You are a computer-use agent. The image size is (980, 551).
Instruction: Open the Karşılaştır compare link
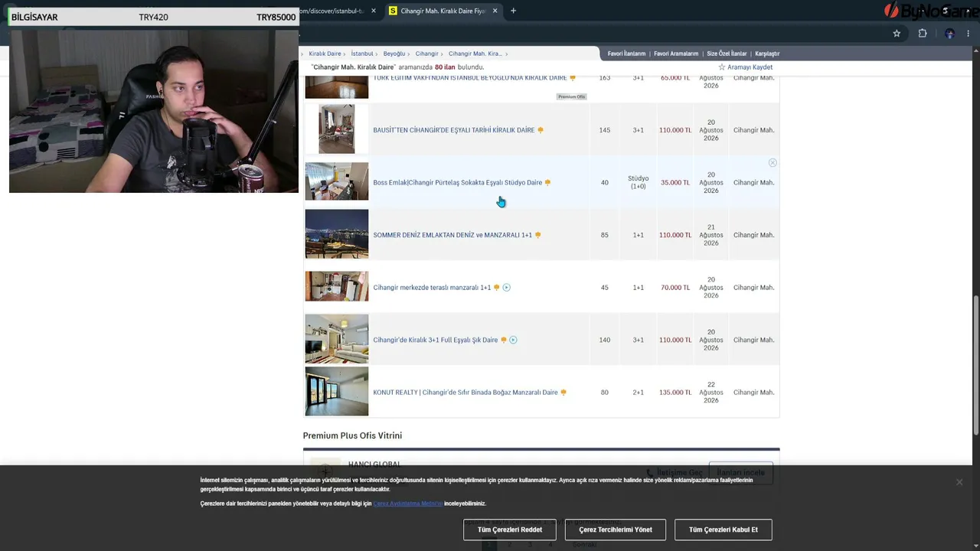767,54
